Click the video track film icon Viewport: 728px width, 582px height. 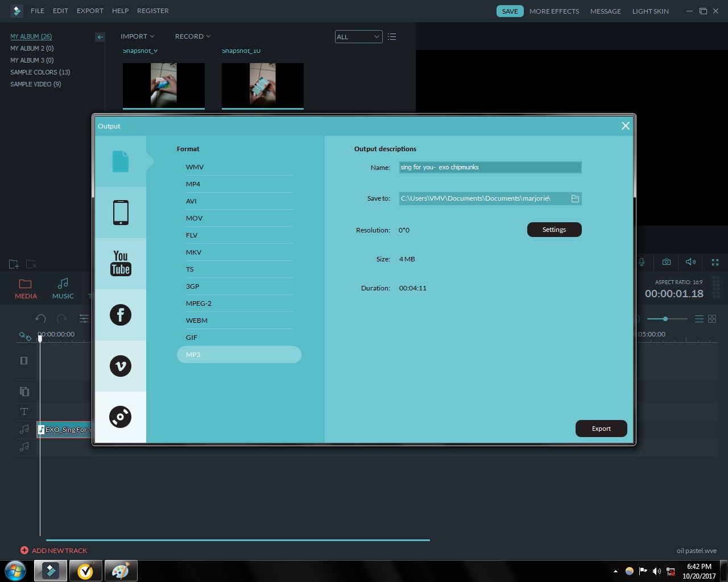(x=24, y=360)
